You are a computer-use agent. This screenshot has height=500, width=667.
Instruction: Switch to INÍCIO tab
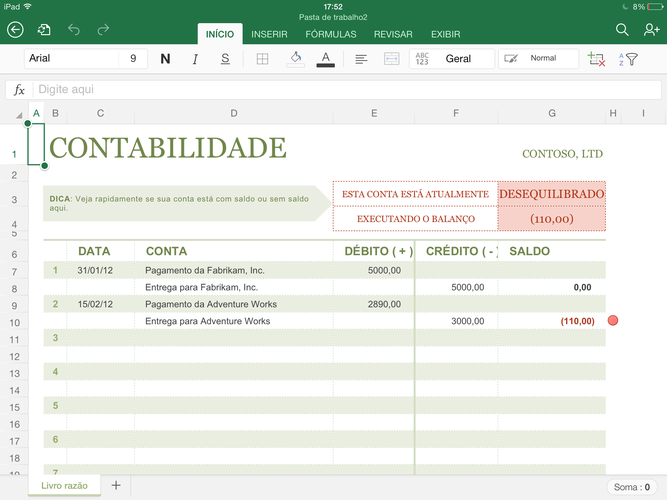click(220, 34)
